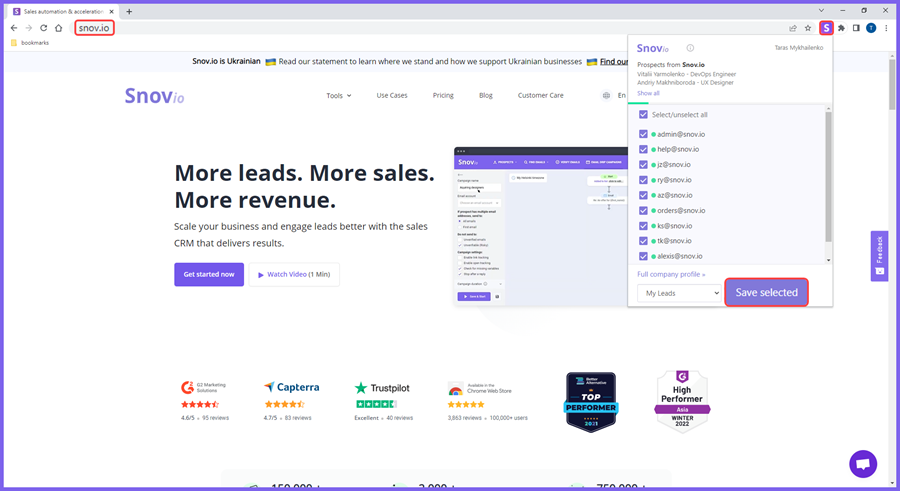
Task: Bookmark this page with the star icon
Action: pyautogui.click(x=808, y=28)
